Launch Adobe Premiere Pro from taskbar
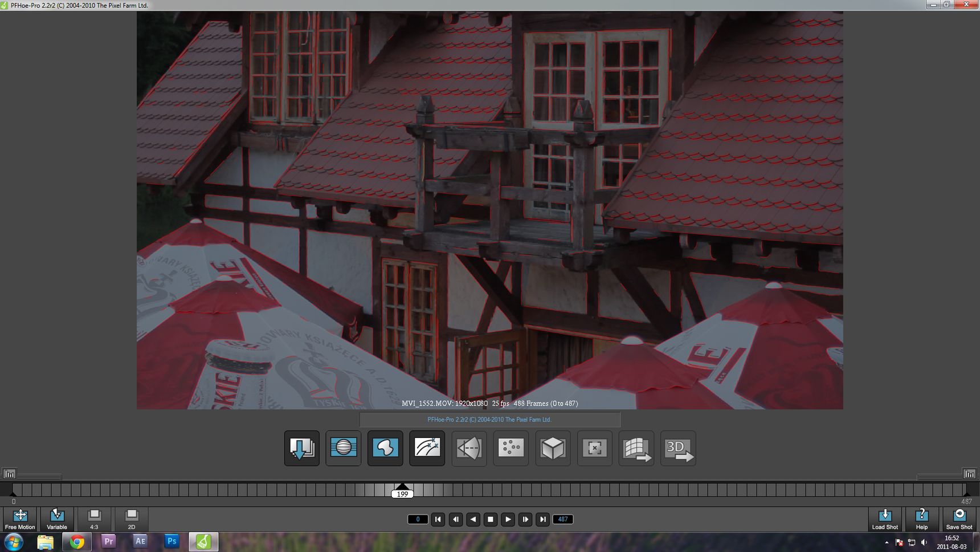Viewport: 980px width, 552px height. click(x=108, y=541)
